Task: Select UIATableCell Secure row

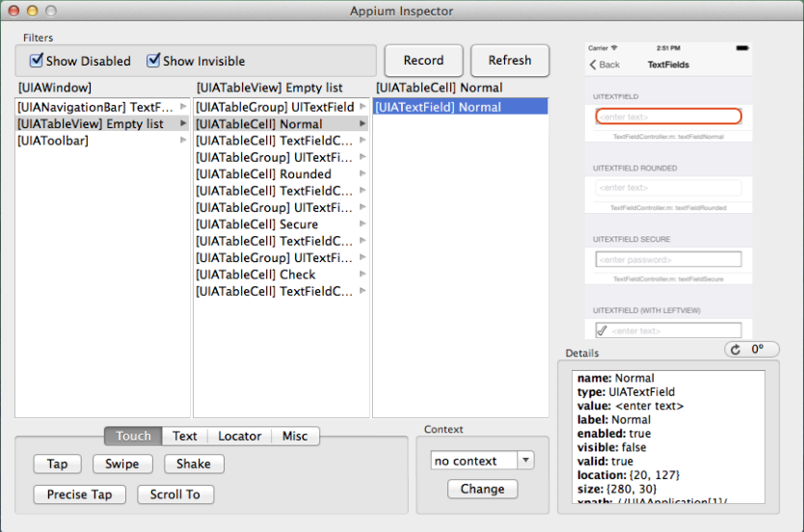Action: click(x=281, y=225)
